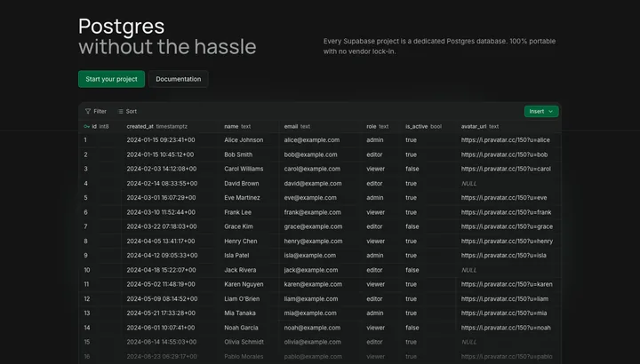Viewport: 640px width, 364px height.
Task: Click the Grace Kim name cell
Action: [238, 226]
